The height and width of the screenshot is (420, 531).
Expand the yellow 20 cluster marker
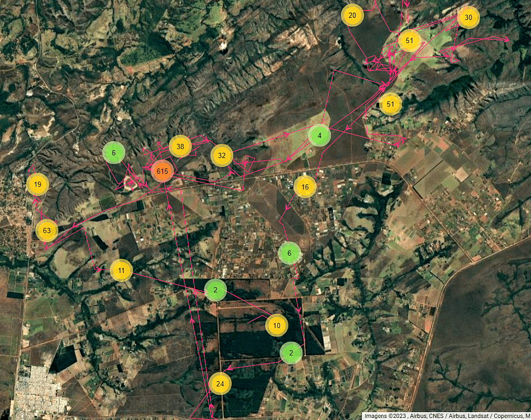352,15
